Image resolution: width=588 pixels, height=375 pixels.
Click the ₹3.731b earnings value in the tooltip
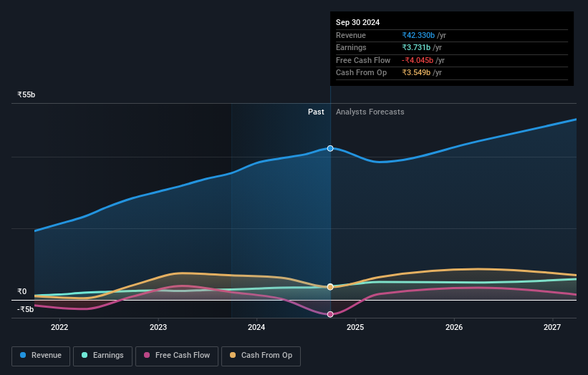click(416, 47)
